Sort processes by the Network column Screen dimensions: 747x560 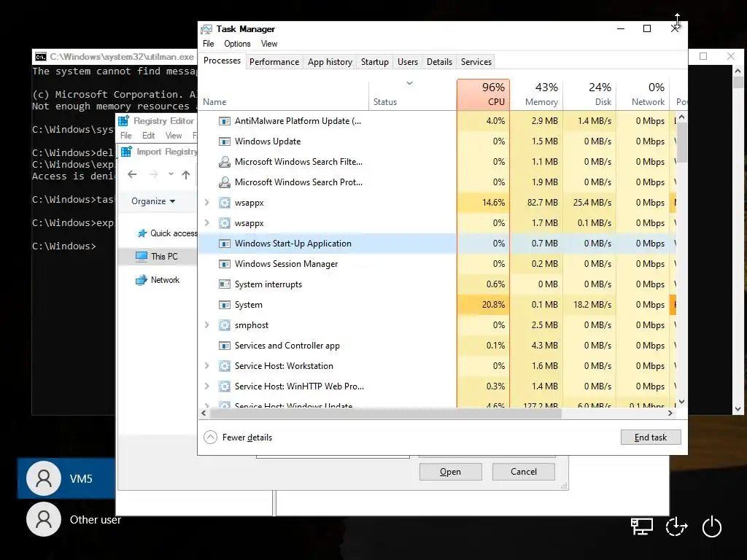(643, 95)
